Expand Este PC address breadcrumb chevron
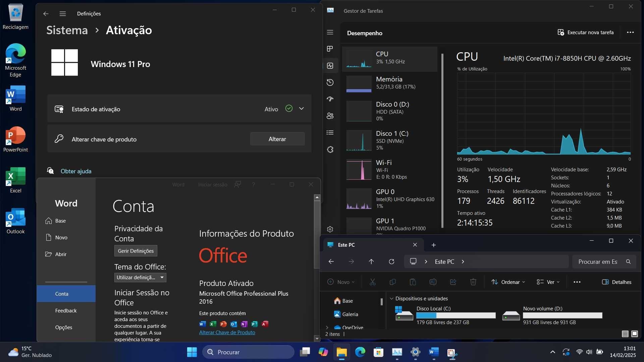The image size is (644, 362). point(463,262)
